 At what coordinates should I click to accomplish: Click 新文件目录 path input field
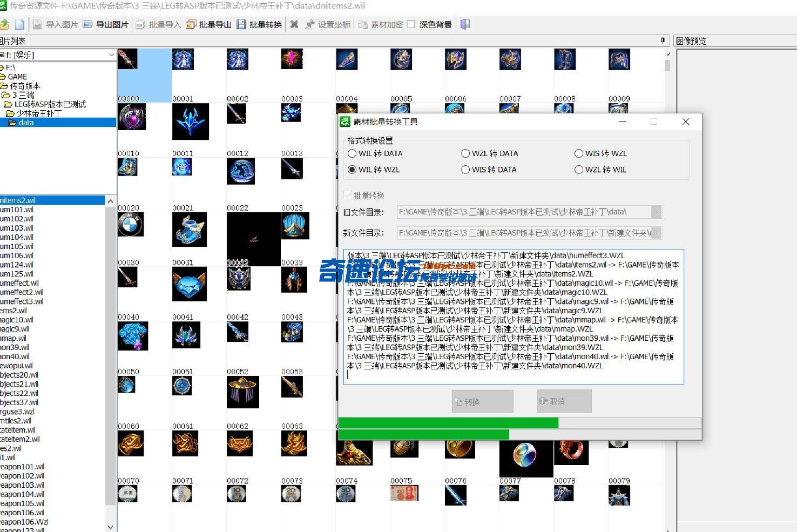pos(524,233)
